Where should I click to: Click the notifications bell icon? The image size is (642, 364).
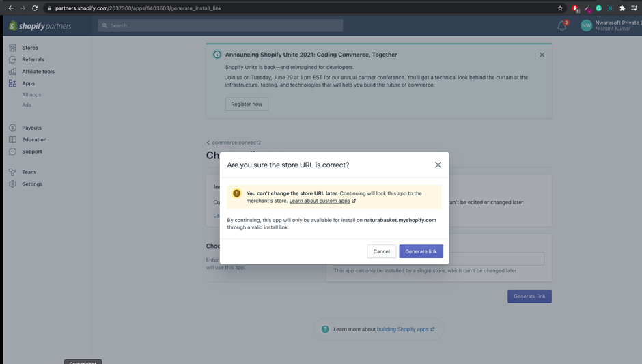coord(562,26)
